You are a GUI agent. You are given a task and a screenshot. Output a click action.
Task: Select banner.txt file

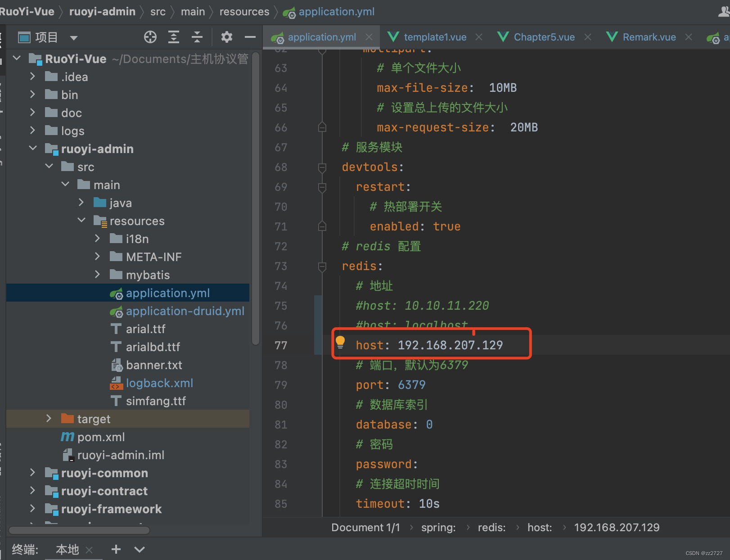pos(128,365)
